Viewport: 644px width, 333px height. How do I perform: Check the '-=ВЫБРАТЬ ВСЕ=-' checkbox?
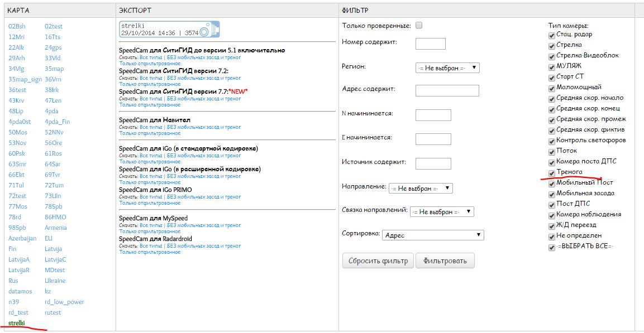[x=552, y=247]
